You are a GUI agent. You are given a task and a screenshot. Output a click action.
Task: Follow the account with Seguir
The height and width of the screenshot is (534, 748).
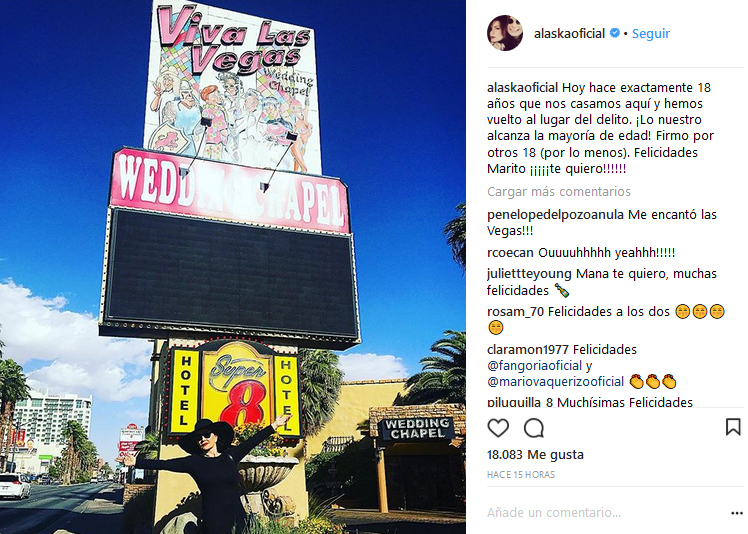pos(651,33)
